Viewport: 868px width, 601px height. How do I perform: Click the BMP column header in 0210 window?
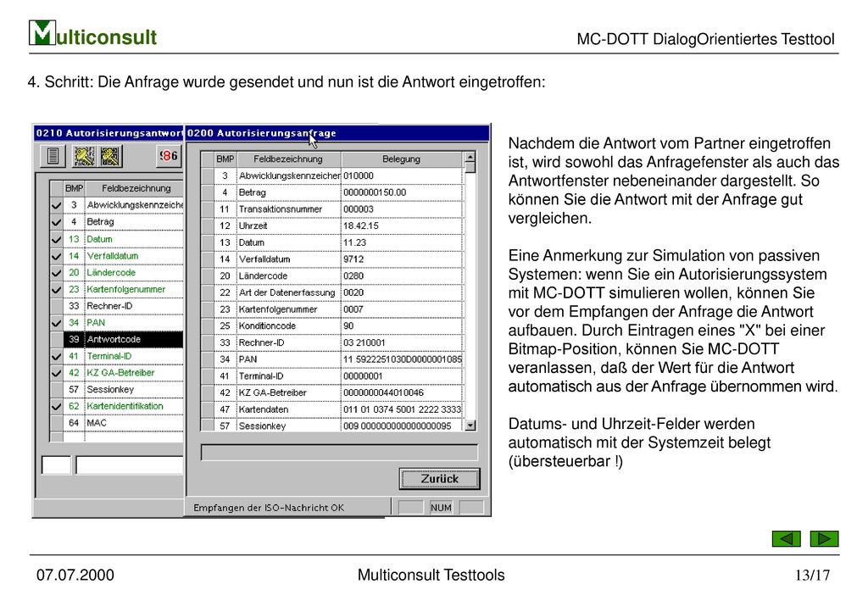tap(74, 188)
